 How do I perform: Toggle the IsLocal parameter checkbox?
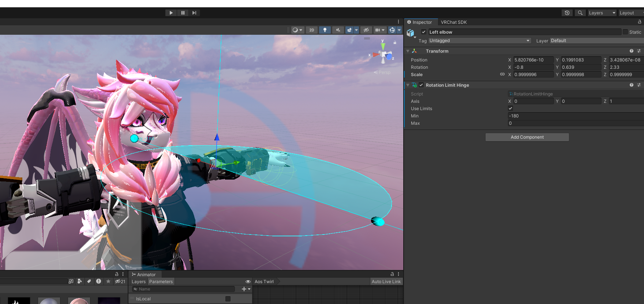(228, 299)
